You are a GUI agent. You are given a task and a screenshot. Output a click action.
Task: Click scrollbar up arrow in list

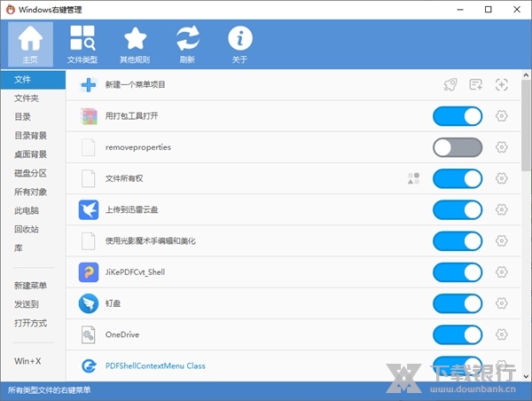point(526,75)
